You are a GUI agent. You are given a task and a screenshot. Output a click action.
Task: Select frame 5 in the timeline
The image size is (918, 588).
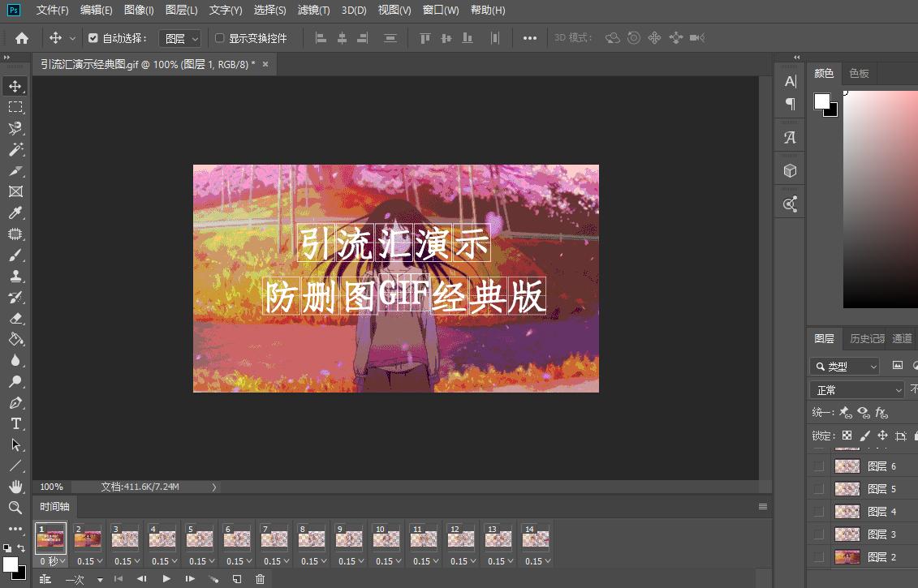(x=200, y=538)
